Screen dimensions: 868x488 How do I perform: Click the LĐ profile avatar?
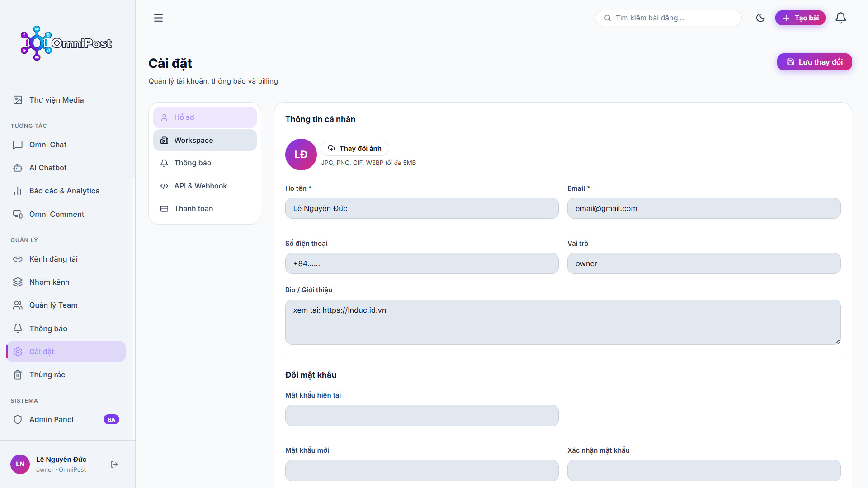click(x=301, y=155)
